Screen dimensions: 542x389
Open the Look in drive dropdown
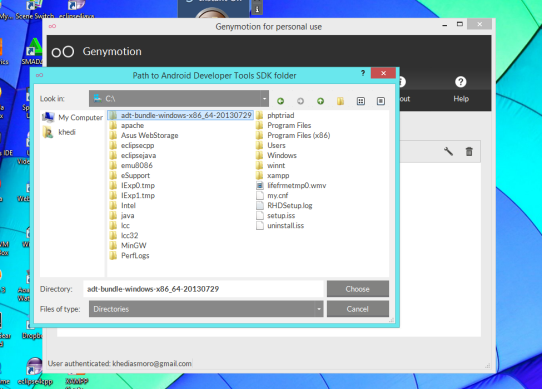point(179,99)
